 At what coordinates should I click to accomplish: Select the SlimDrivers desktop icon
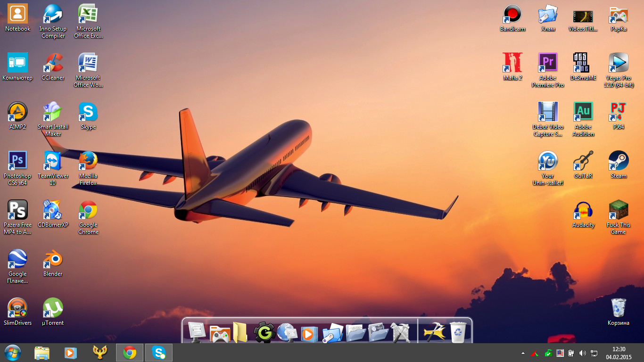point(17,312)
